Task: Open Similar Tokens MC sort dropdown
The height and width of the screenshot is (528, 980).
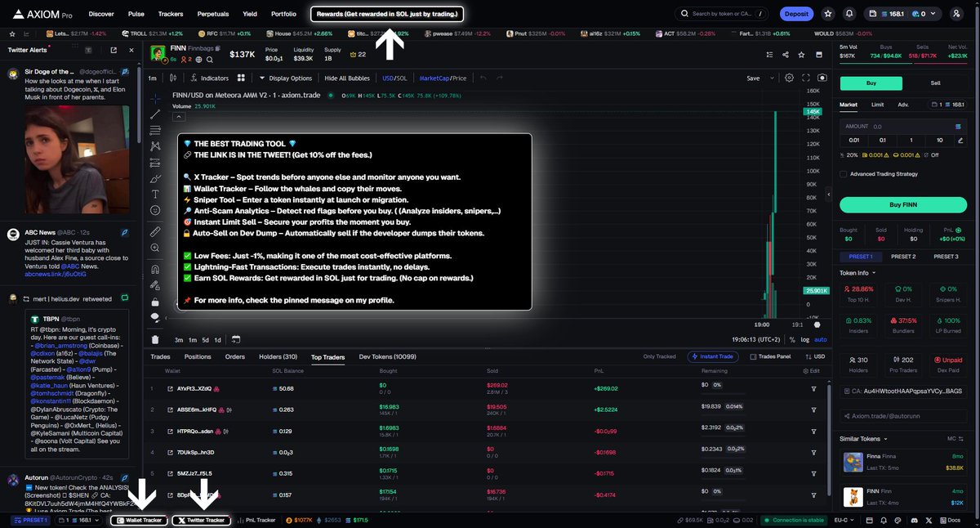Action: 955,439
